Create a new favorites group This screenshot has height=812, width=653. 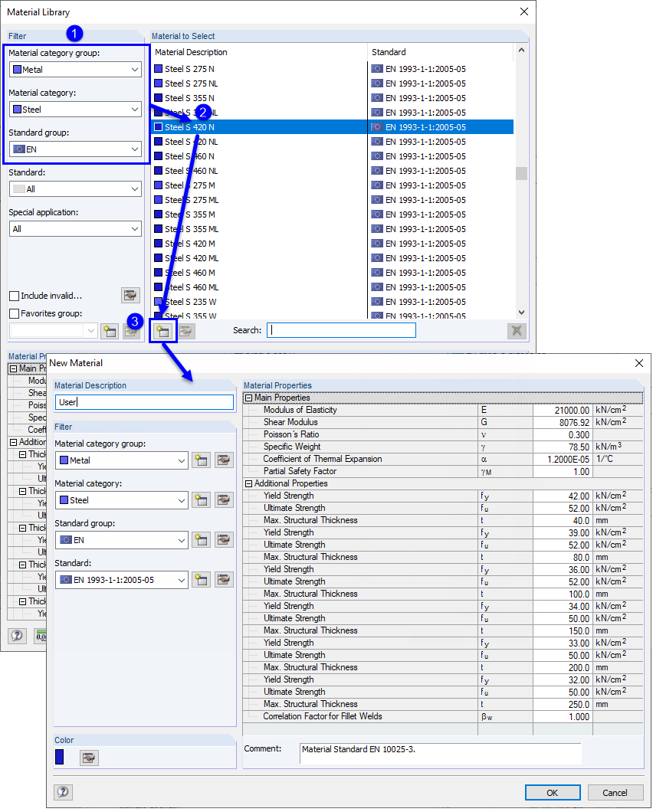pos(110,330)
